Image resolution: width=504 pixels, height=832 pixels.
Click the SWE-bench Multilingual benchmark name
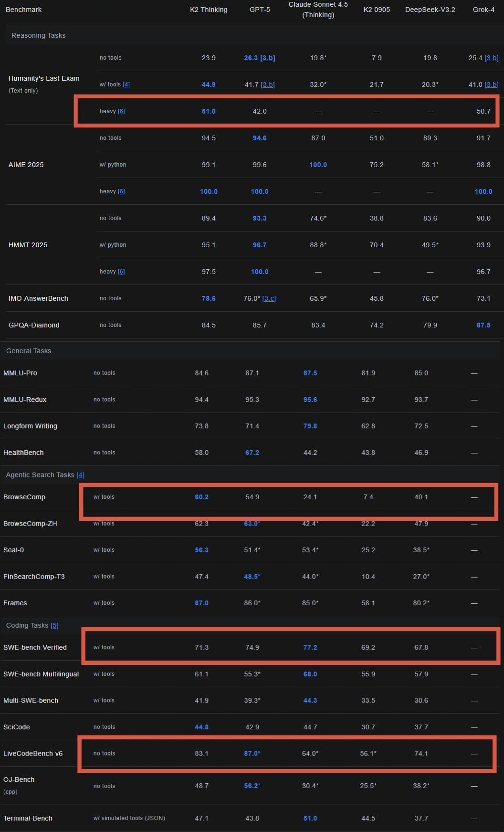coord(41,674)
